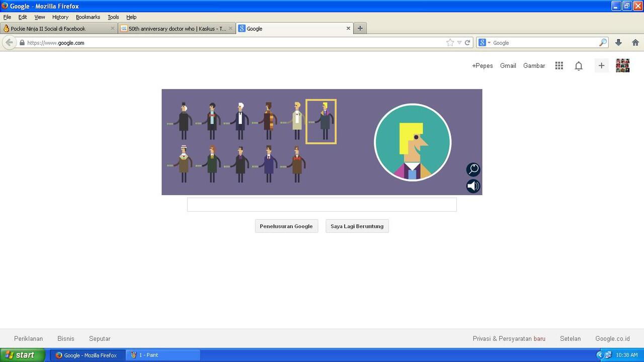644x362 pixels.
Task: Open the notifications bell
Action: [579, 66]
